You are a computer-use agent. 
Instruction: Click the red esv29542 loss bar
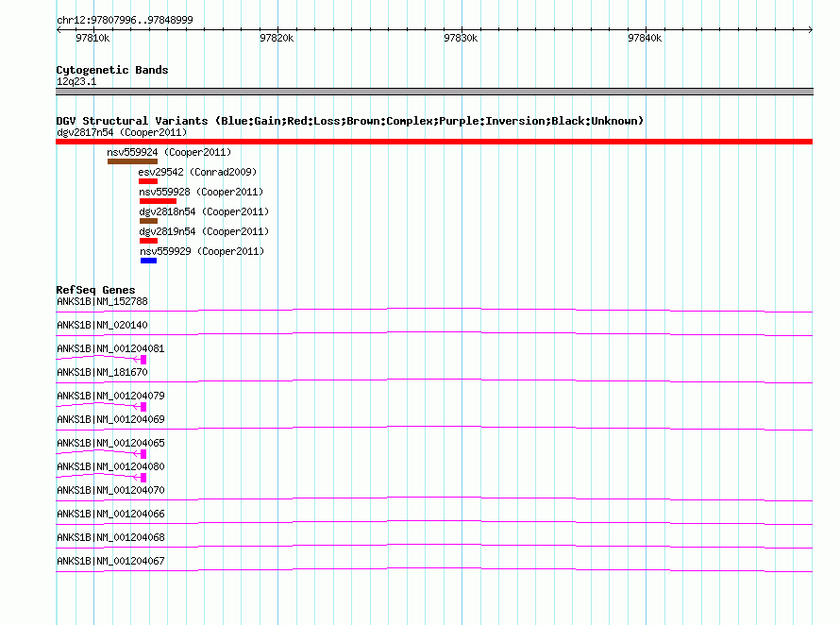click(x=148, y=181)
